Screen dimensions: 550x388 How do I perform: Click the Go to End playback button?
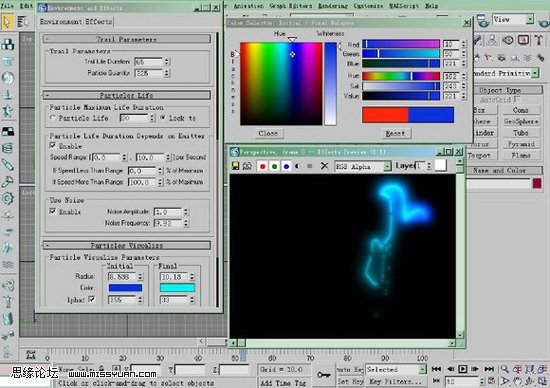point(489,369)
